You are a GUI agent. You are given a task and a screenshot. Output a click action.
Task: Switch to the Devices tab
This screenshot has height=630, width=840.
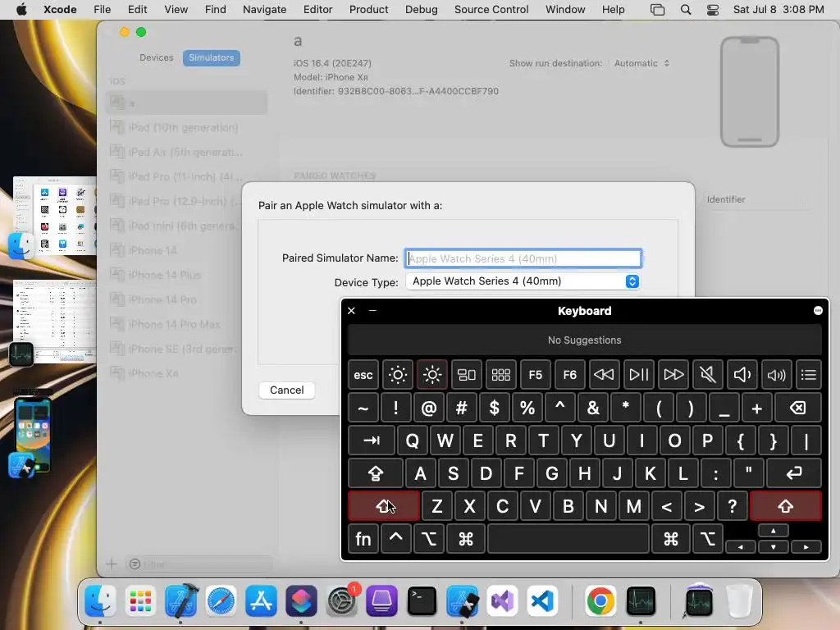(x=156, y=58)
